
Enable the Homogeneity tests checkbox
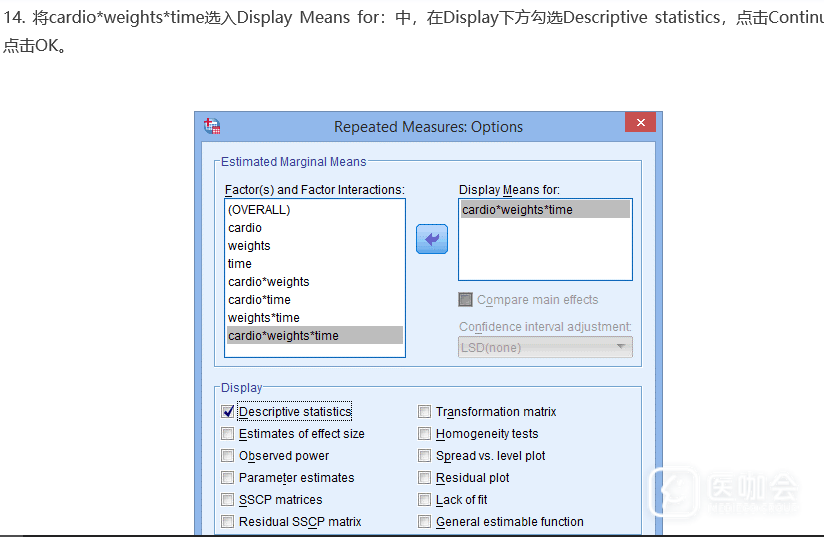[425, 434]
